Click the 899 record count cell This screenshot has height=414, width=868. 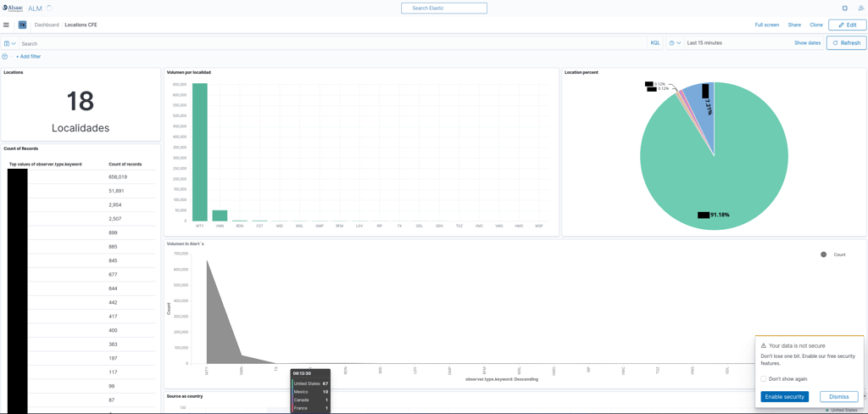pyautogui.click(x=113, y=232)
